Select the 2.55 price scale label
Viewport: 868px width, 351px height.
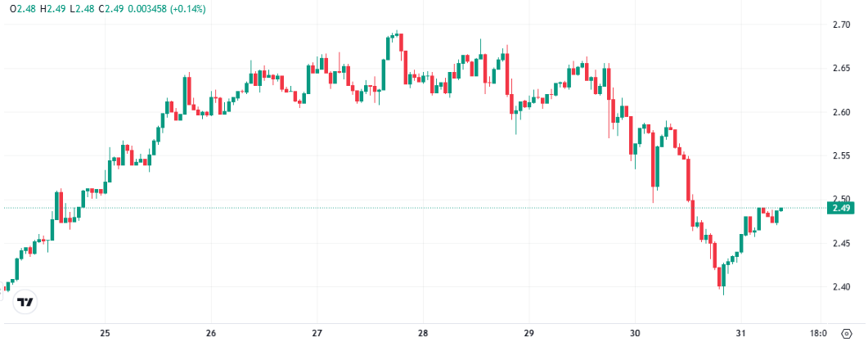click(842, 156)
